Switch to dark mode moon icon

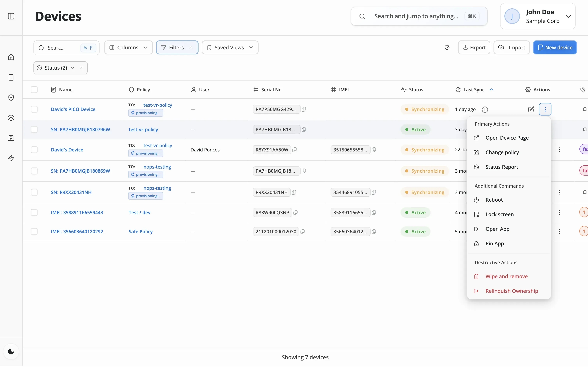(x=11, y=352)
